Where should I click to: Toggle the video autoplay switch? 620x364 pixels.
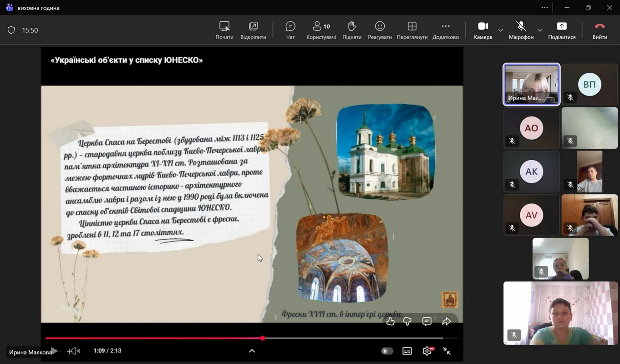pos(387,351)
